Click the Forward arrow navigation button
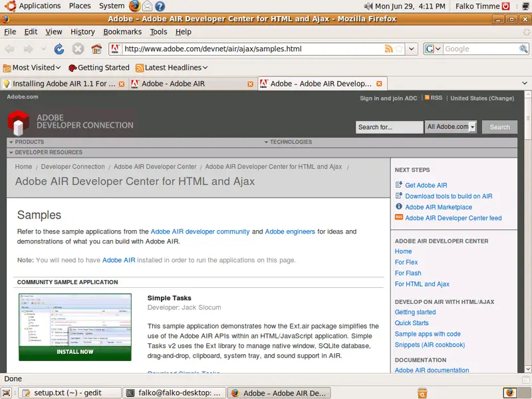The height and width of the screenshot is (399, 532). tap(29, 49)
